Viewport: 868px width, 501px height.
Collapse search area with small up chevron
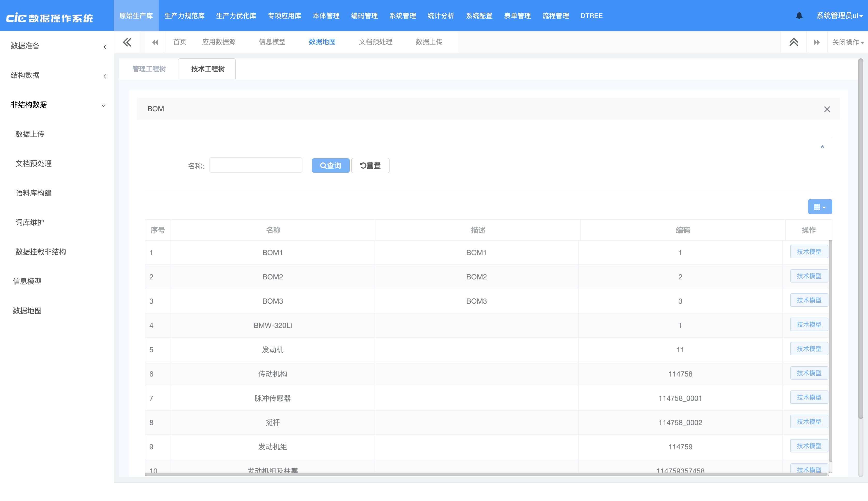click(x=822, y=147)
